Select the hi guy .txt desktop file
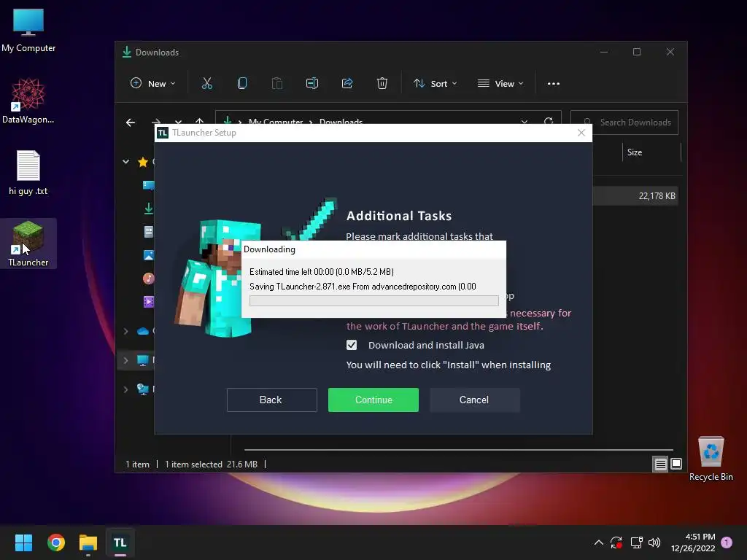 coord(28,172)
